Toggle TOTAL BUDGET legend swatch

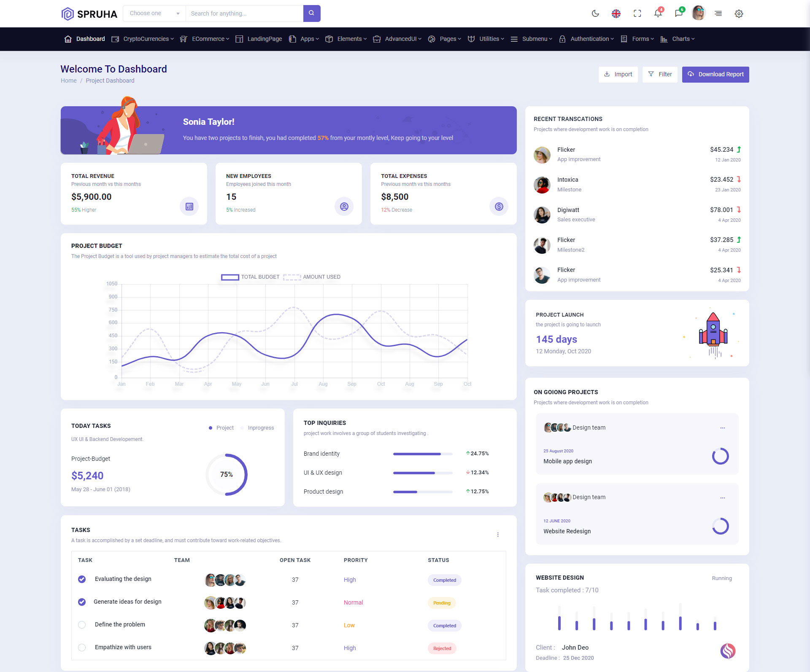click(x=230, y=277)
